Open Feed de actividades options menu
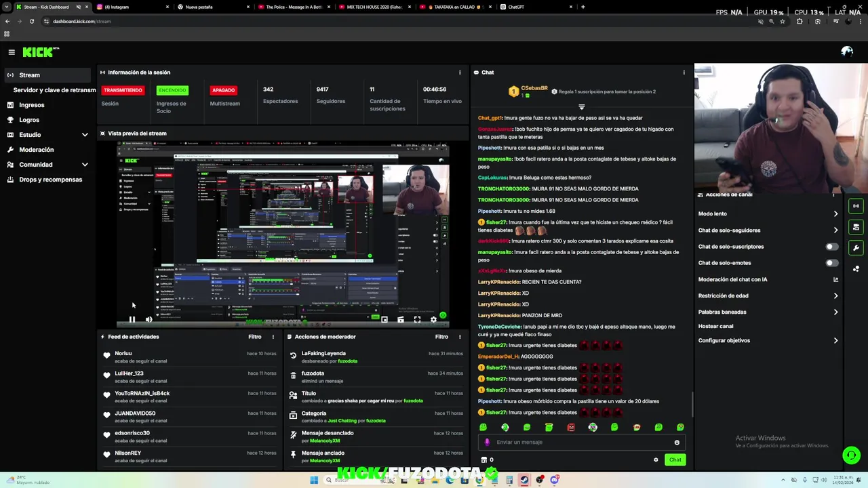Viewport: 868px width, 488px height. click(x=273, y=337)
